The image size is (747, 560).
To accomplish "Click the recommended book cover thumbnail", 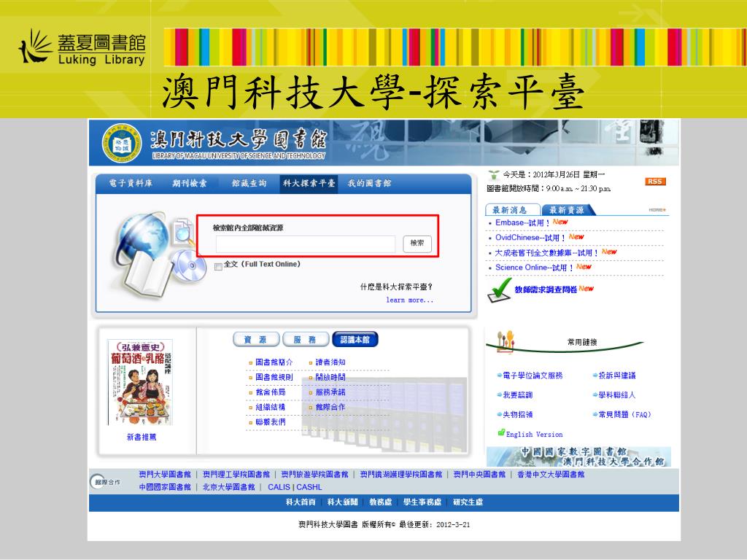I will pyautogui.click(x=140, y=382).
